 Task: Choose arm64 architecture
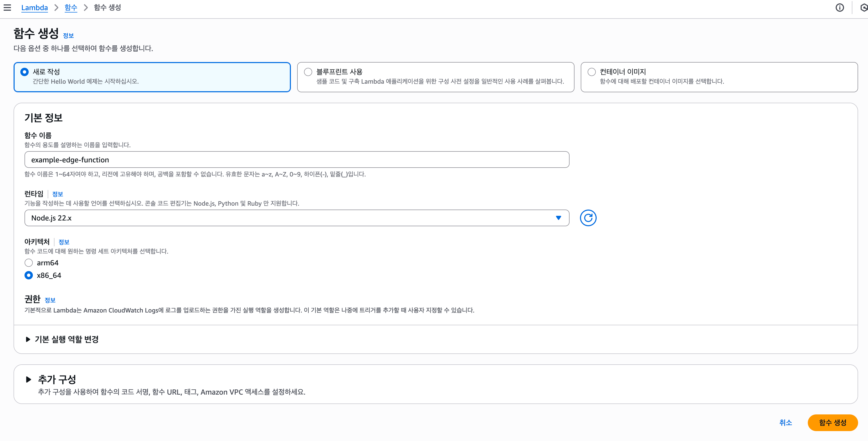pos(29,263)
